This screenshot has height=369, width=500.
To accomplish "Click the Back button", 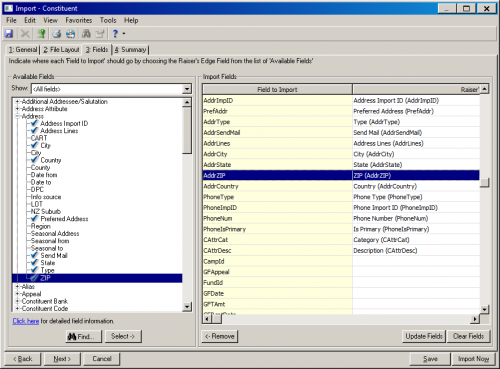I will click(x=23, y=359).
